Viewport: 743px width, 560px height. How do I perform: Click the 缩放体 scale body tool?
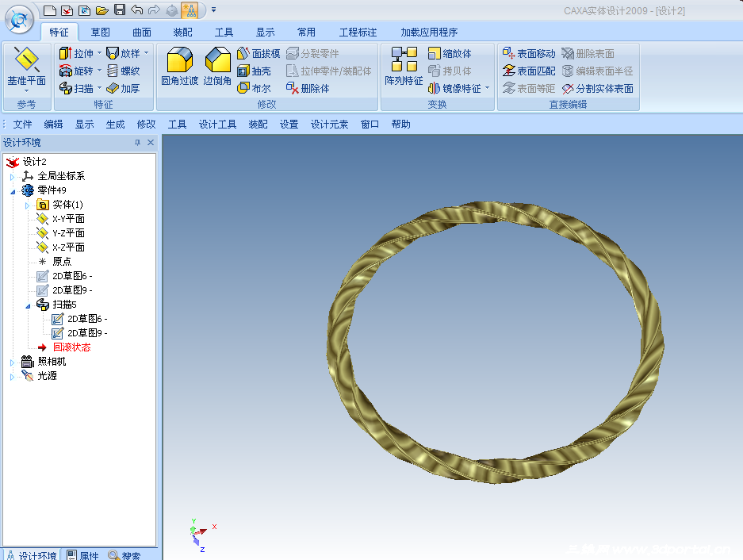pos(450,53)
